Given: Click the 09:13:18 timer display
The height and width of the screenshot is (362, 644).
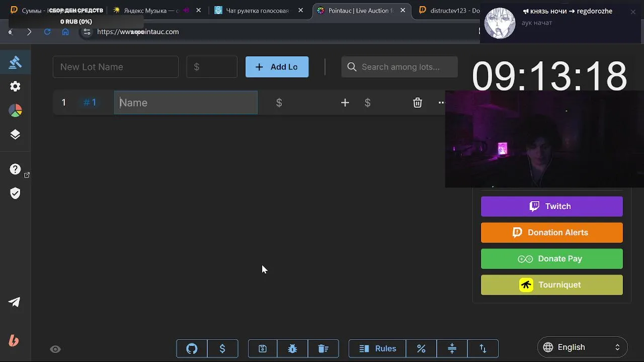Looking at the screenshot, I should [x=549, y=76].
